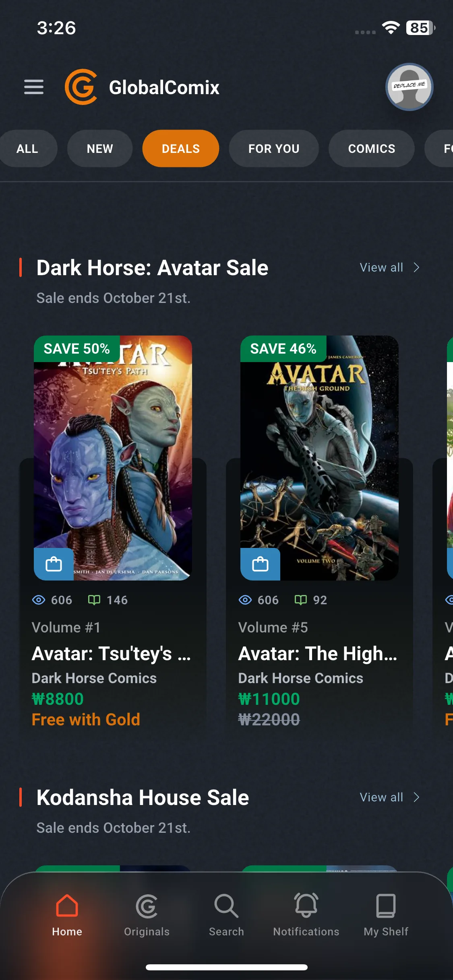Open the user profile avatar
The image size is (453, 980).
point(409,87)
